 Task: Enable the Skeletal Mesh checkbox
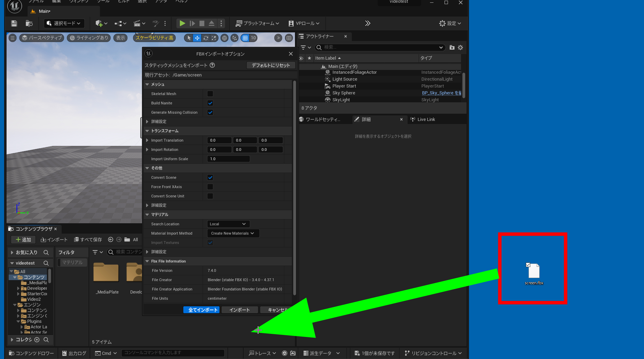click(210, 94)
